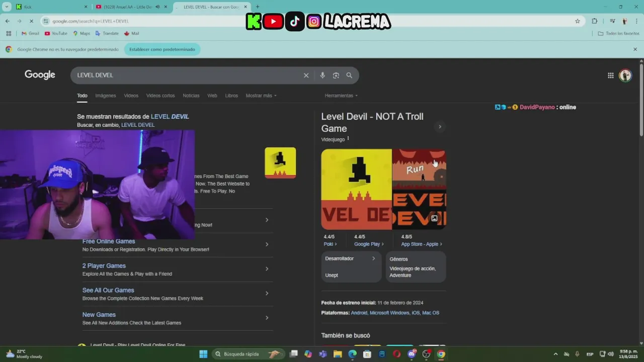Open the media controls music icon

[612, 21]
